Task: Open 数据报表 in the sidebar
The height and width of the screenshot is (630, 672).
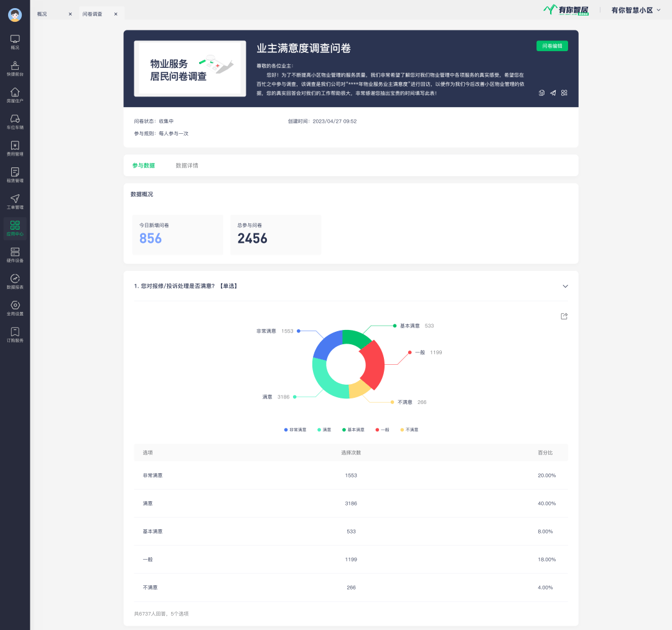Action: [x=15, y=281]
